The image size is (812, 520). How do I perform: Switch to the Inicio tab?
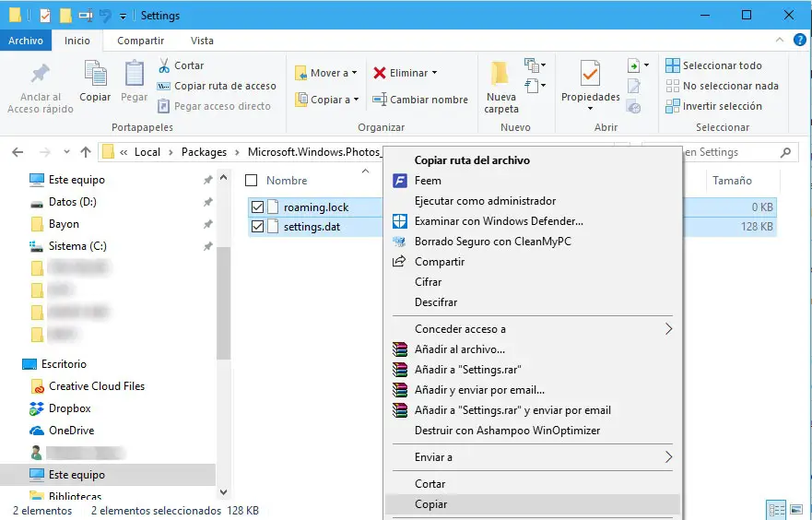coord(77,41)
